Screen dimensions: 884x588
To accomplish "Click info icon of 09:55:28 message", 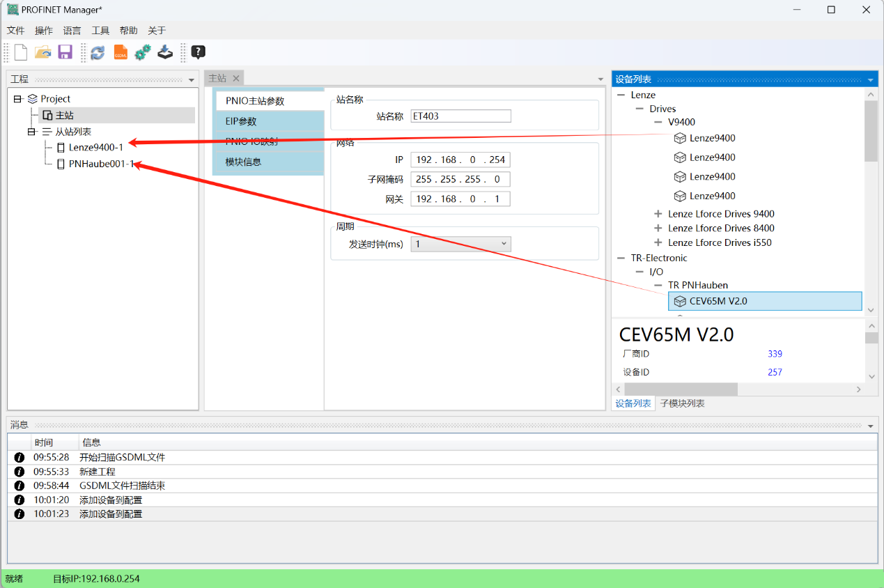I will pos(20,458).
